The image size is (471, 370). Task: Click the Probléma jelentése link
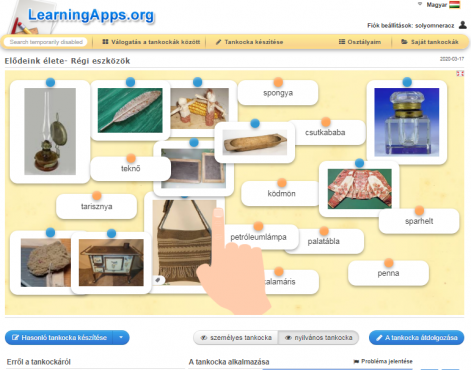click(383, 361)
